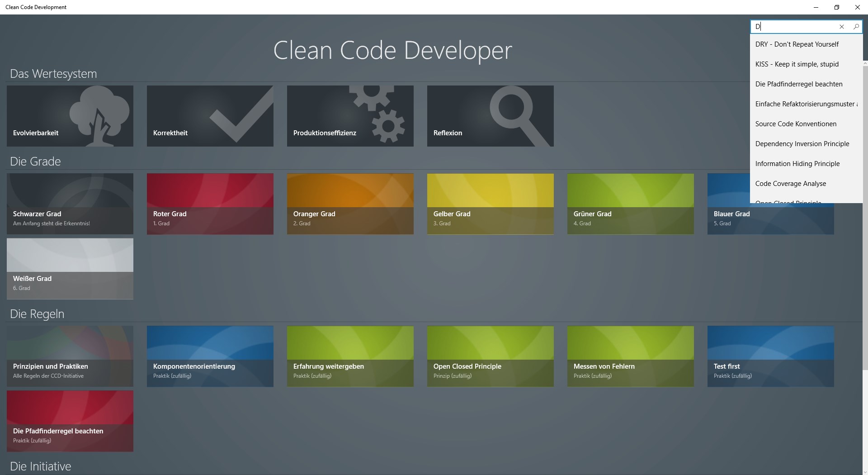Open the Korrektheit tile
This screenshot has width=868, height=475.
pyautogui.click(x=210, y=116)
